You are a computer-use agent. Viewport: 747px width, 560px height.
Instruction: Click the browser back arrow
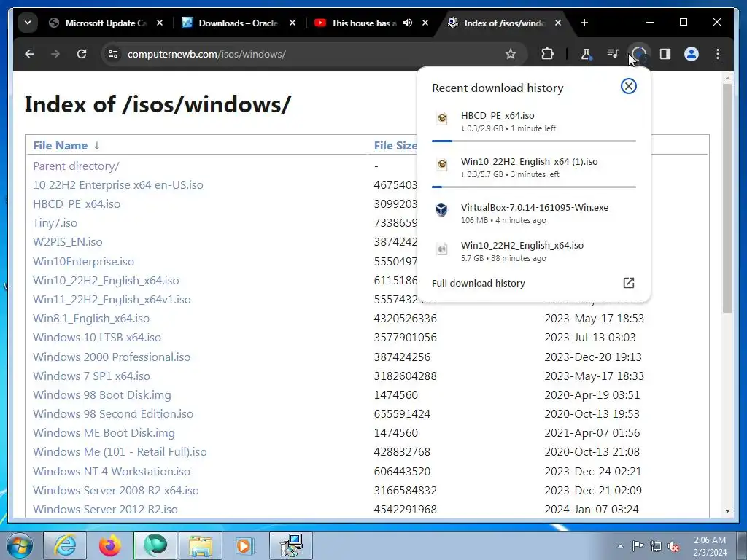(x=29, y=54)
